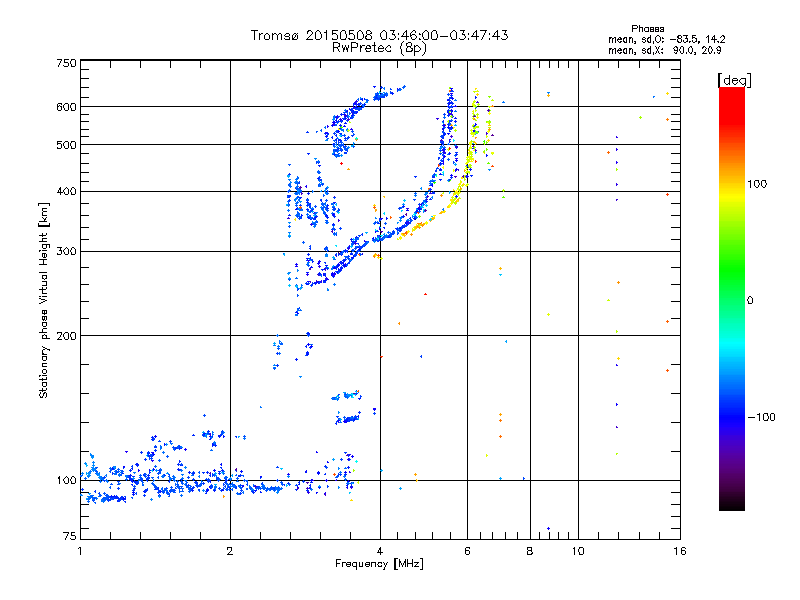Image resolution: width=800 pixels, height=600 pixels.
Task: Click the '[deg]' colorbar unit label
Action: pyautogui.click(x=735, y=80)
